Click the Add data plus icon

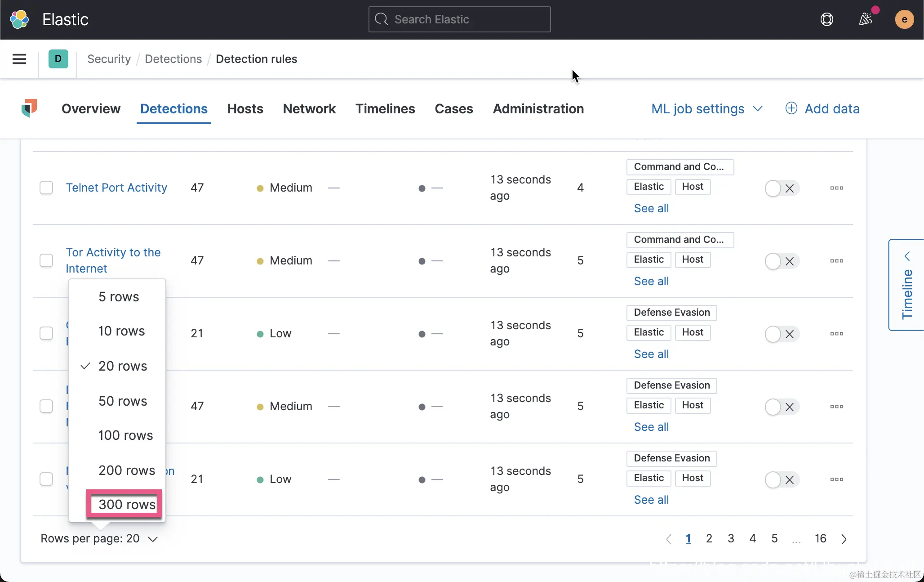tap(791, 108)
